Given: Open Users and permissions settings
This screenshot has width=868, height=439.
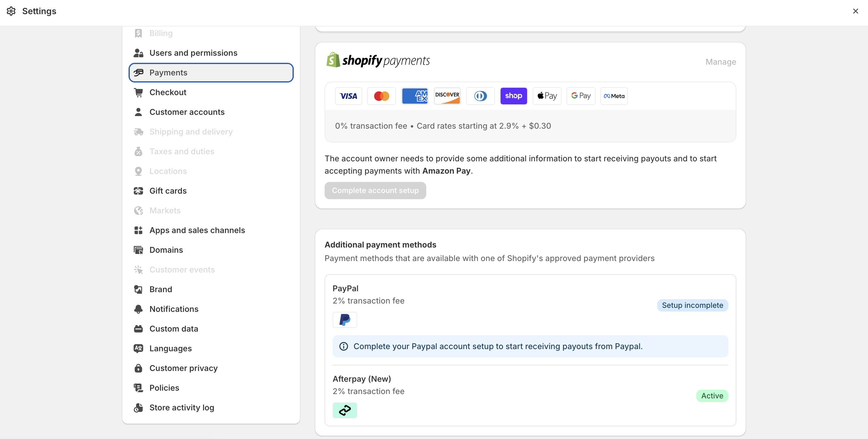Looking at the screenshot, I should 193,53.
